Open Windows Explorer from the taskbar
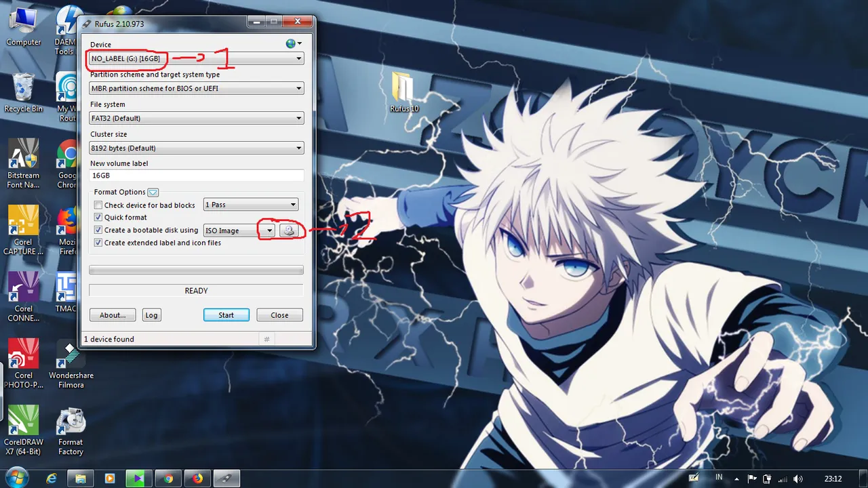The height and width of the screenshot is (488, 868). click(81, 479)
